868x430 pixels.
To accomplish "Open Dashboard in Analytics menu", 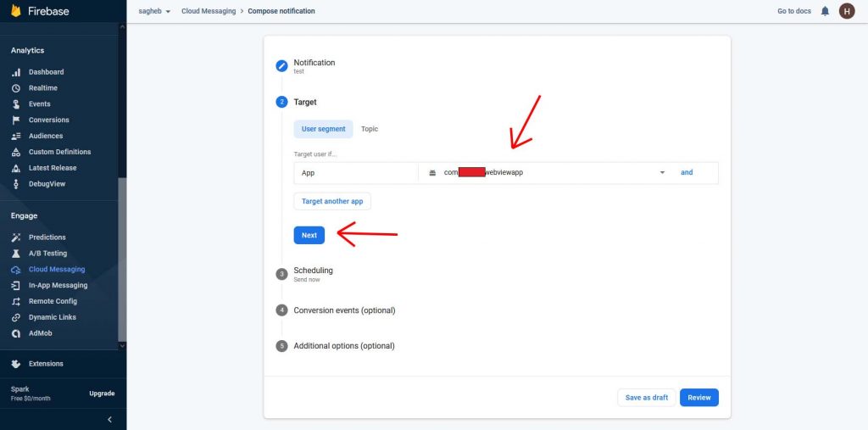I will pos(47,72).
